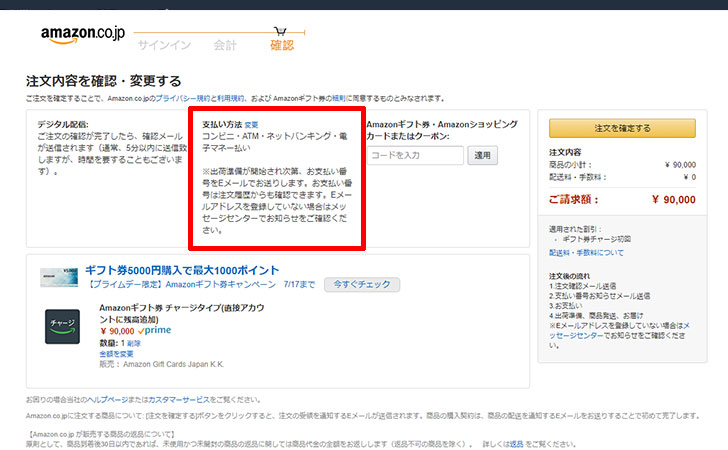Click the サインイン checkout step label
The width and height of the screenshot is (728, 450).
coord(164,46)
